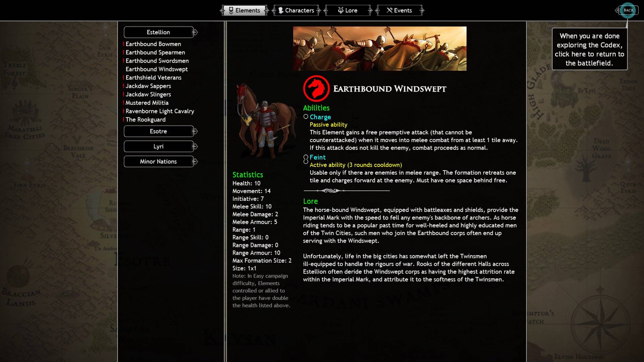644x362 pixels.
Task: Click the cavalry charge banner image
Action: tap(380, 49)
